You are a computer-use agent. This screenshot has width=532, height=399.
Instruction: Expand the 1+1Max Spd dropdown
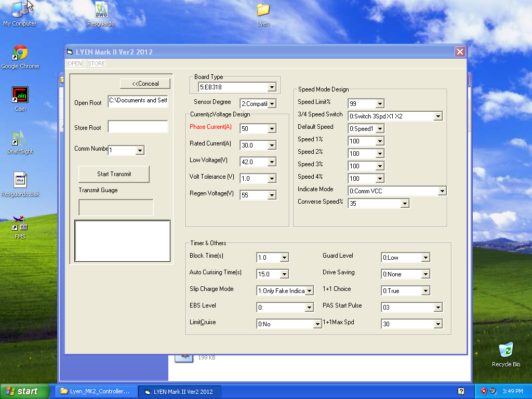point(438,324)
